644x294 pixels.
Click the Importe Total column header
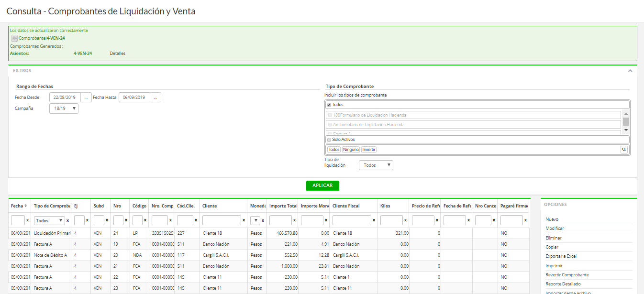(x=282, y=206)
